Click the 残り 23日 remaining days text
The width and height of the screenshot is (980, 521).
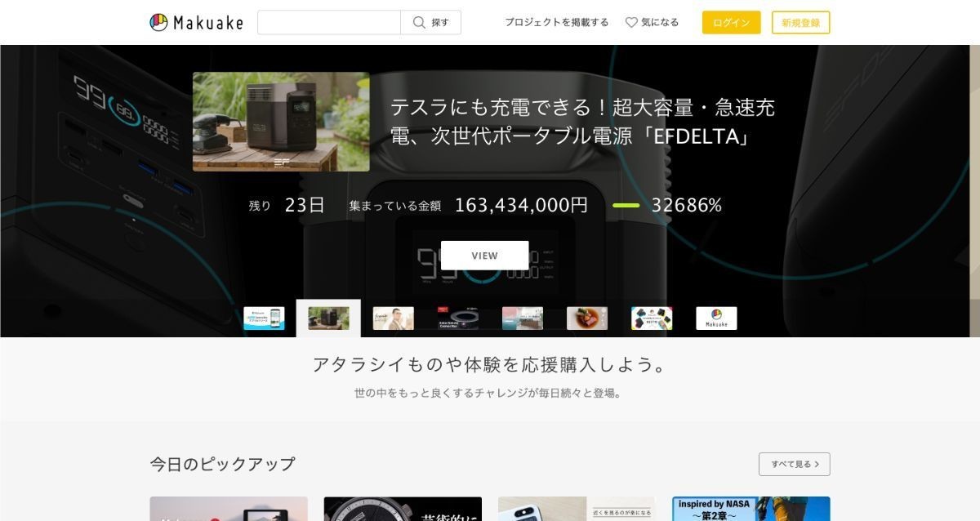[287, 206]
